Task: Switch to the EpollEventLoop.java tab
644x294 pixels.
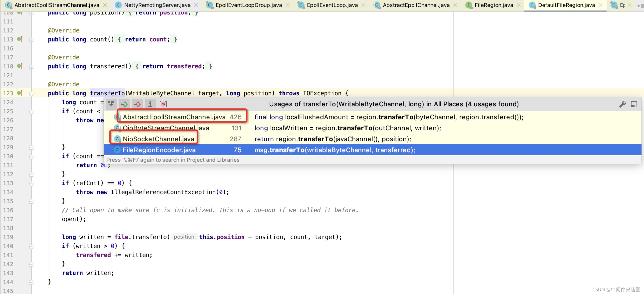Action: [x=332, y=5]
